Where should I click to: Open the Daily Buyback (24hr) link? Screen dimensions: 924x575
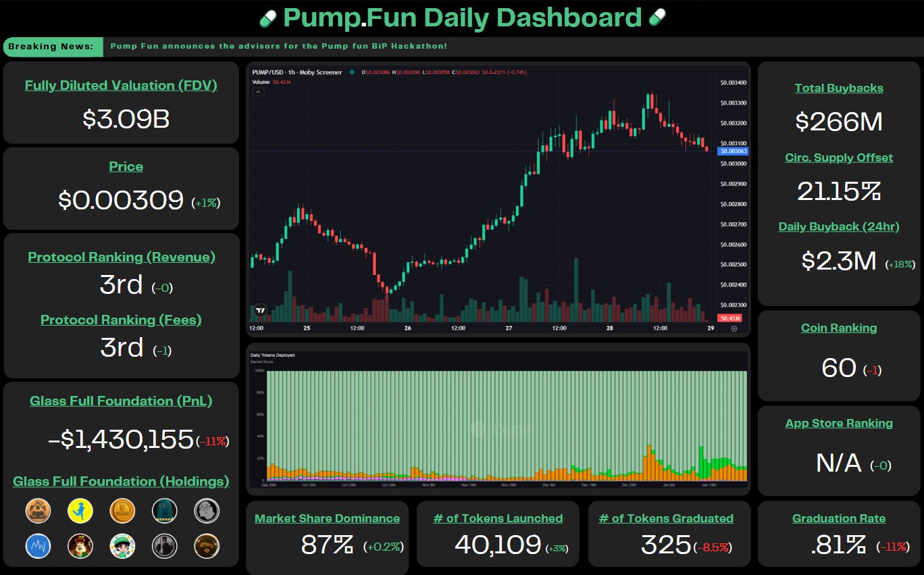coord(839,227)
